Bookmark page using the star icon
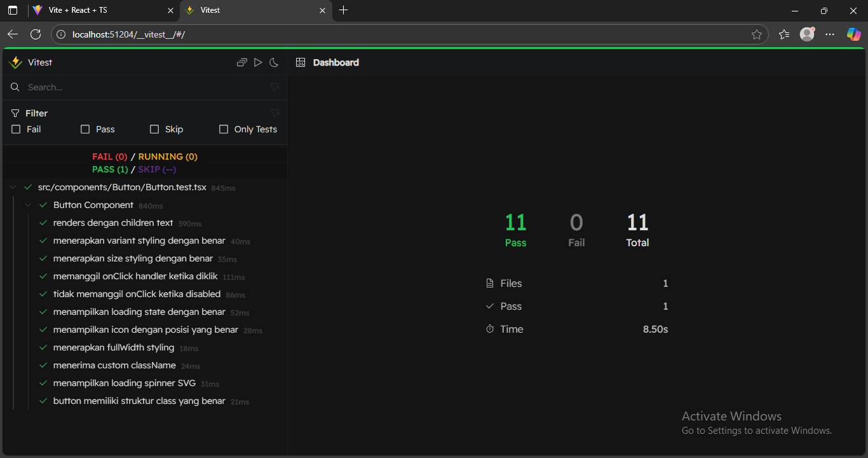The height and width of the screenshot is (458, 868). pos(756,34)
